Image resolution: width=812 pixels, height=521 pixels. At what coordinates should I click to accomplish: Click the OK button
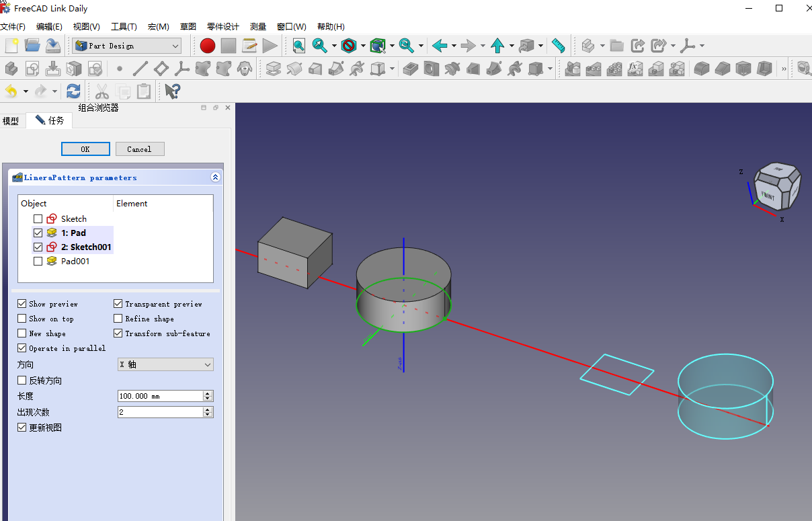pyautogui.click(x=85, y=149)
